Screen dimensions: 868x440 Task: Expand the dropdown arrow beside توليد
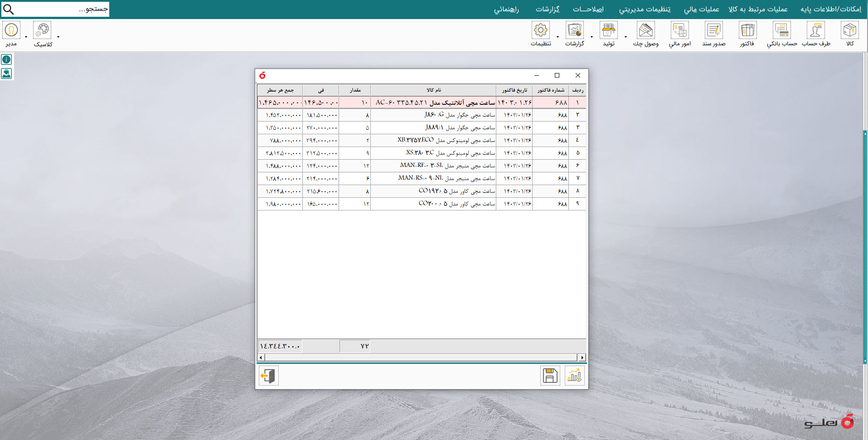(x=626, y=37)
